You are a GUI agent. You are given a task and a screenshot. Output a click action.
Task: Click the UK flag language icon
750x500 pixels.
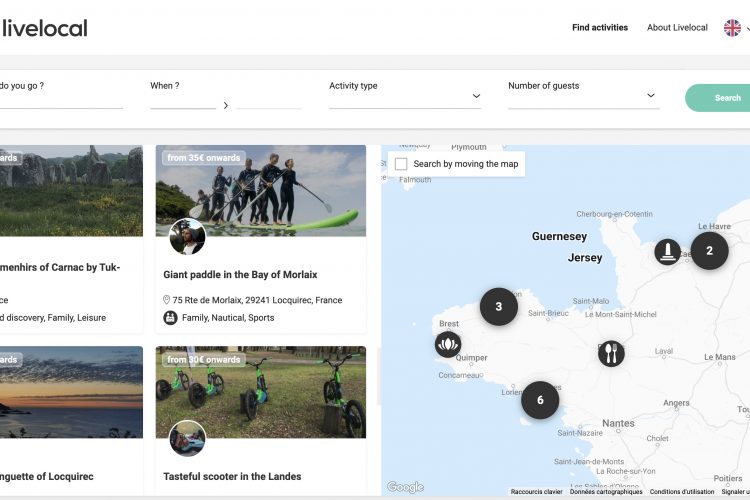tap(732, 28)
